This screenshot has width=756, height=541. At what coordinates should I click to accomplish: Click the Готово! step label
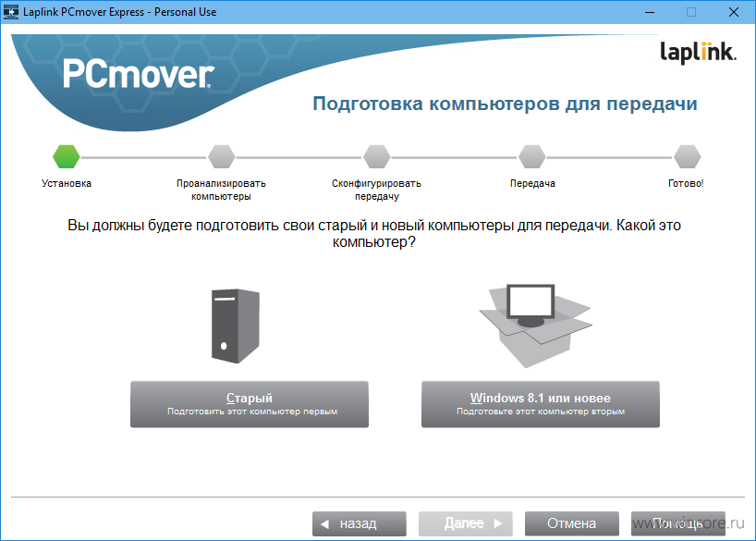686,183
